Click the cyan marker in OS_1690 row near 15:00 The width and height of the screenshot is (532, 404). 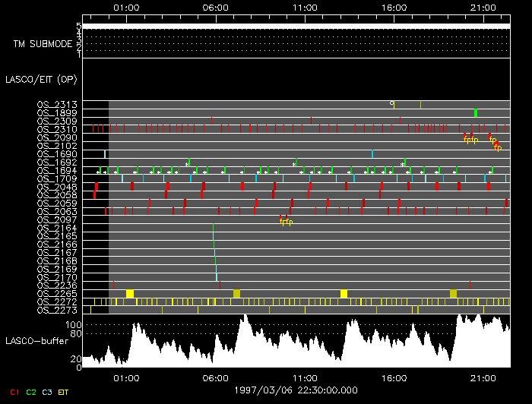[372, 154]
